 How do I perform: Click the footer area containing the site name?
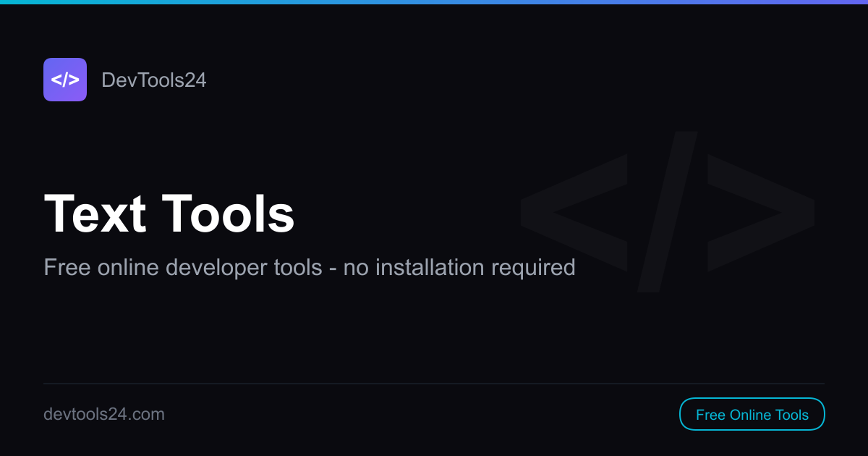tap(105, 414)
